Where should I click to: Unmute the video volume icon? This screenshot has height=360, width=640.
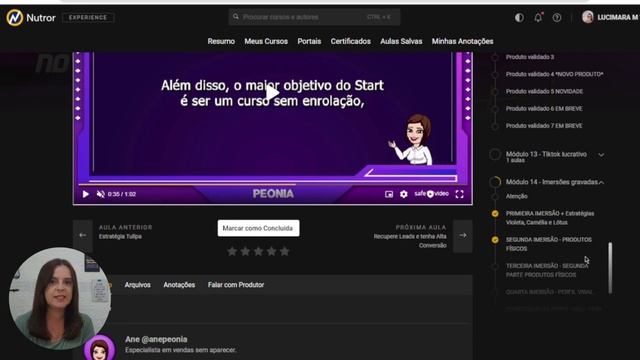click(x=100, y=194)
